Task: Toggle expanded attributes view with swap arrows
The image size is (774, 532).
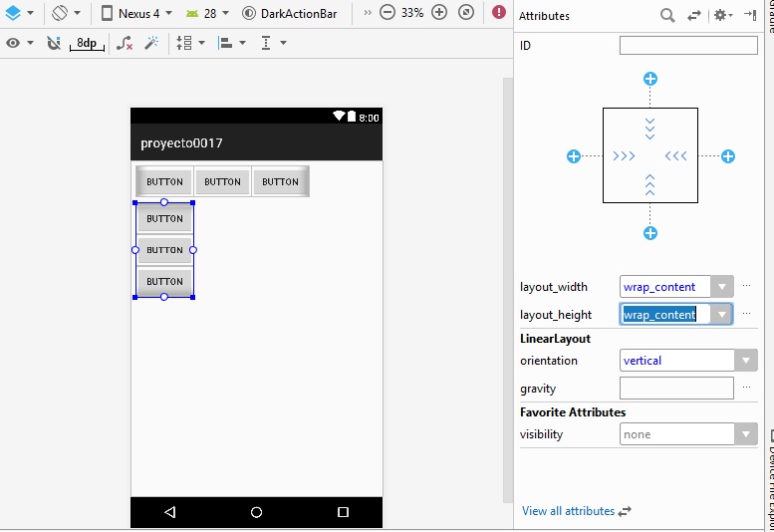Action: (694, 16)
